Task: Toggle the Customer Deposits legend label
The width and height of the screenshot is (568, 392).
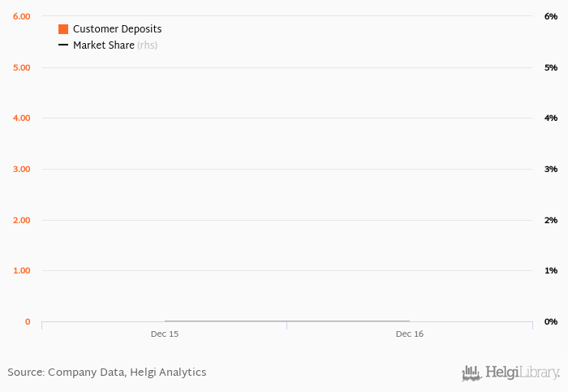Action: point(118,29)
